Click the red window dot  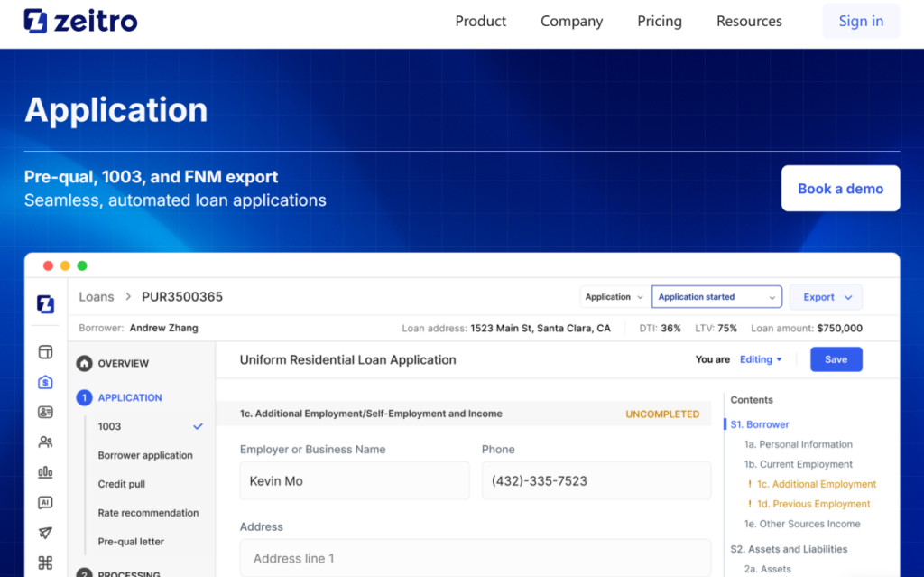tap(49, 265)
